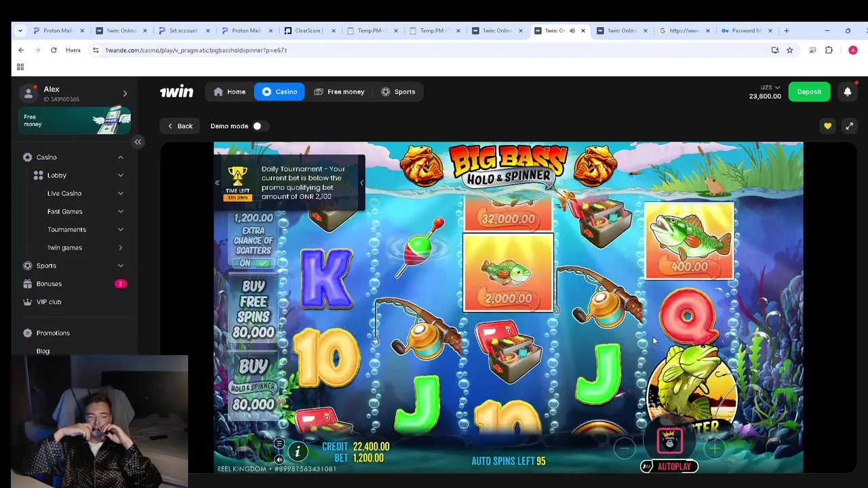Click the Autoplay button

coord(669,466)
